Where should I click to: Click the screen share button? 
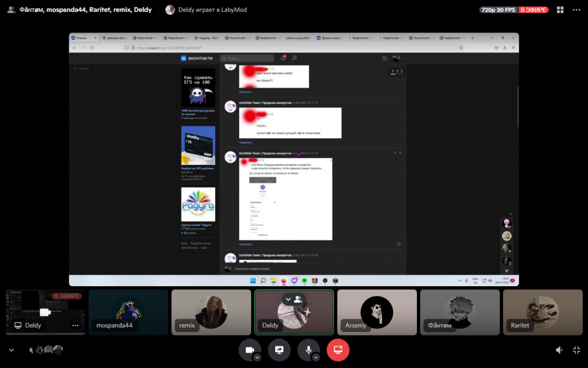[x=279, y=350]
